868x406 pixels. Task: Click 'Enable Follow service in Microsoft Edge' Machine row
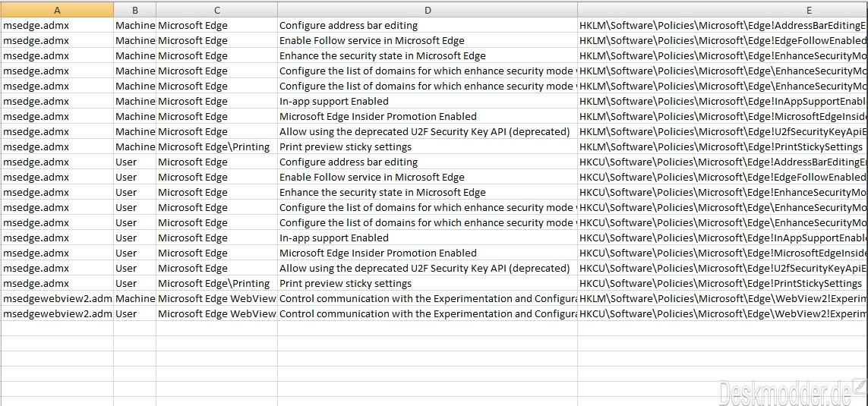(x=428, y=40)
